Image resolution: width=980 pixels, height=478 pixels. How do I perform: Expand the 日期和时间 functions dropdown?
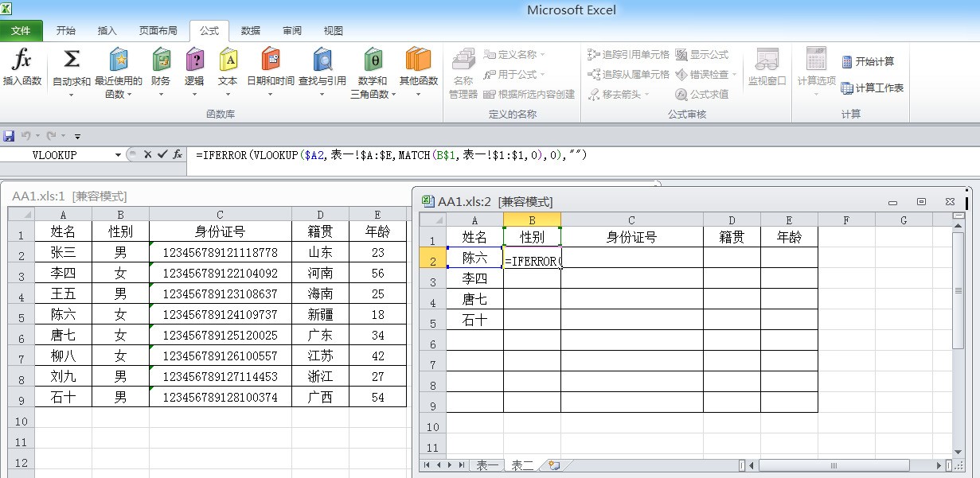coord(271,95)
